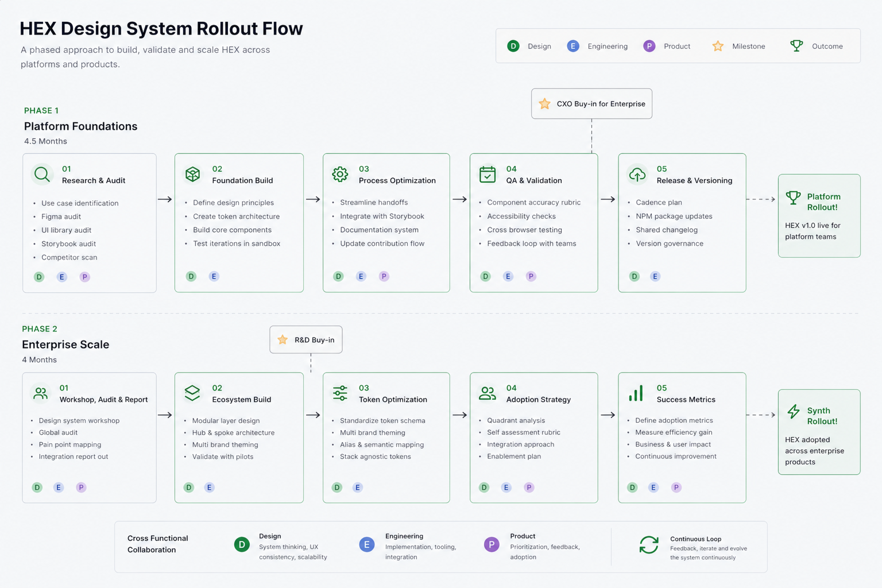Click the people icon in Workshop, Audit & Report
This screenshot has width=882, height=588.
tap(40, 393)
